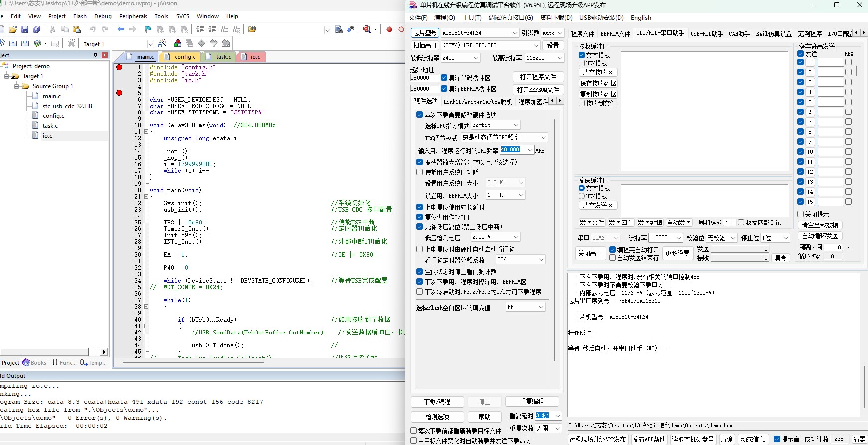Click the 重复编程 button
Image resolution: width=868 pixels, height=445 pixels.
coord(532,402)
